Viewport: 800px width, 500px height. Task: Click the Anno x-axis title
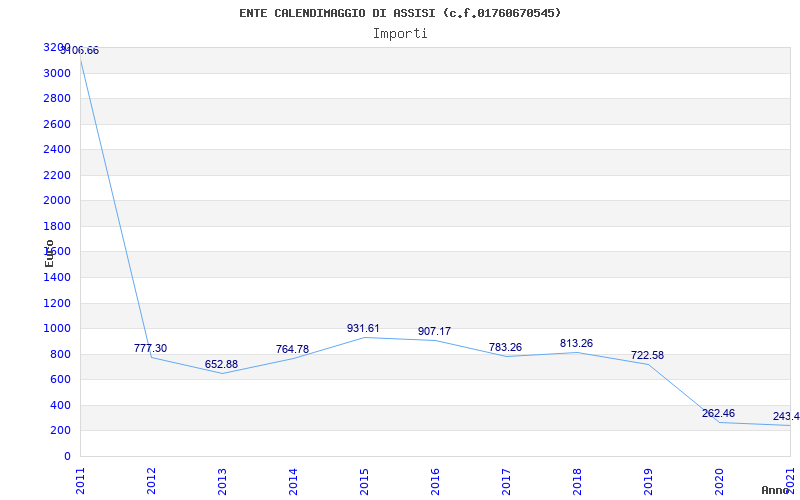coord(775,490)
